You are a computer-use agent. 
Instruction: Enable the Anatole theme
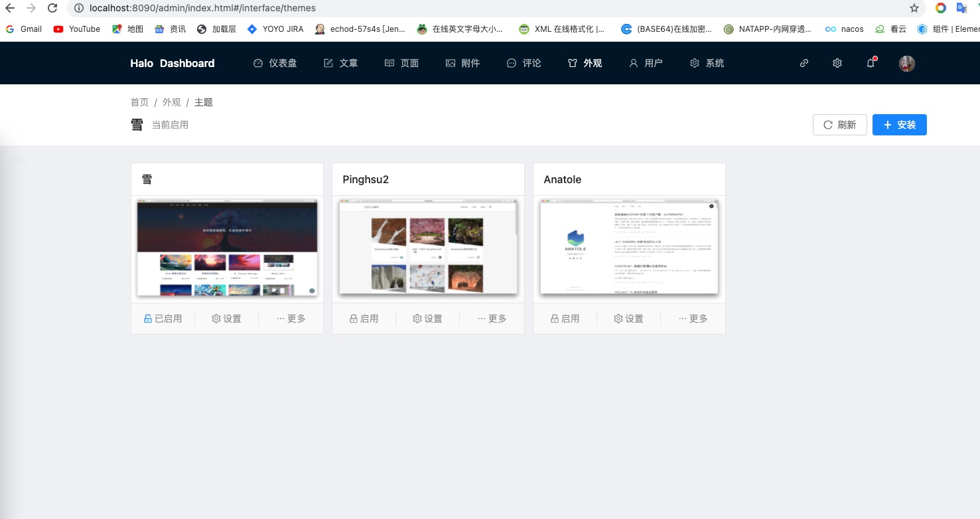[x=565, y=319]
